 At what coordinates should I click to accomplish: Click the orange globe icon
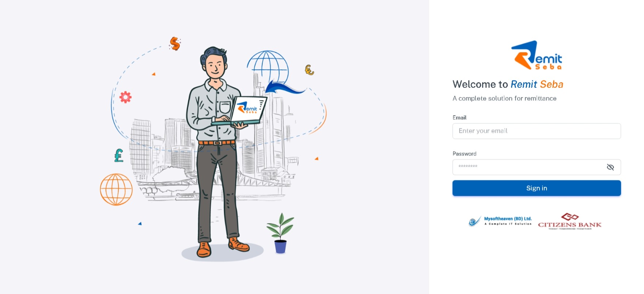point(116,189)
